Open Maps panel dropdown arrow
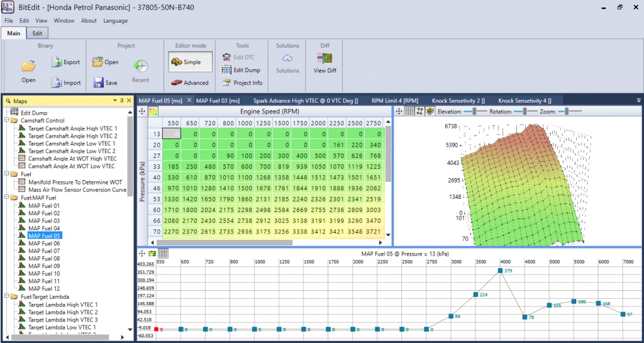 pyautogui.click(x=115, y=101)
